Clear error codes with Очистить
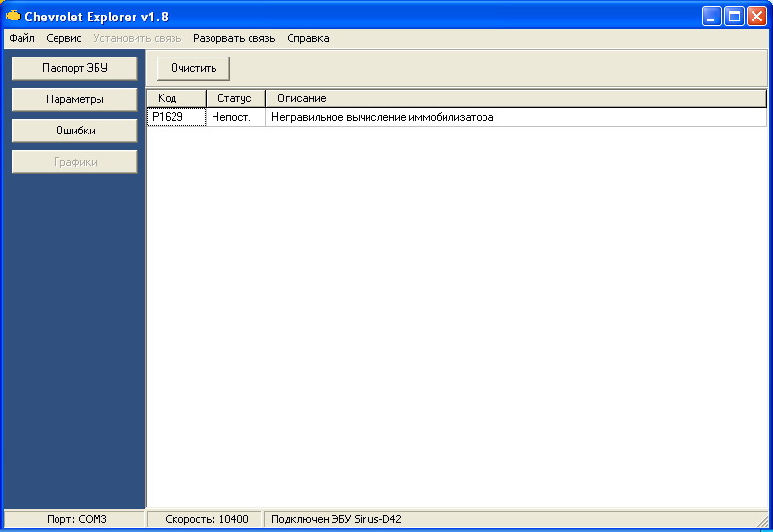This screenshot has height=532, width=773. [x=193, y=68]
